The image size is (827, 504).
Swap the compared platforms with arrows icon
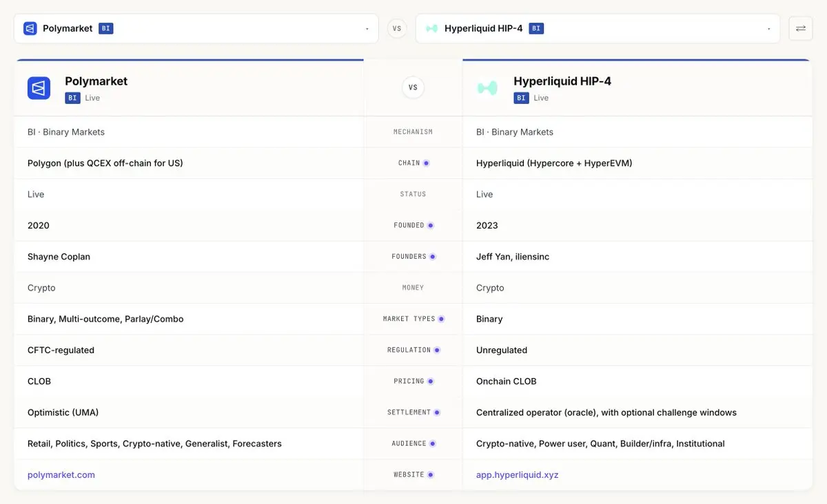pos(800,28)
